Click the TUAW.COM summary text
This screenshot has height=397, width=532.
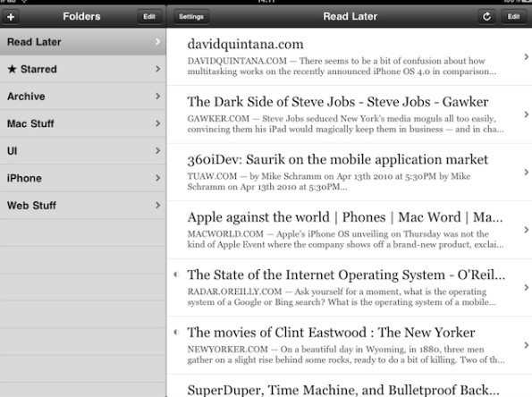coord(329,182)
